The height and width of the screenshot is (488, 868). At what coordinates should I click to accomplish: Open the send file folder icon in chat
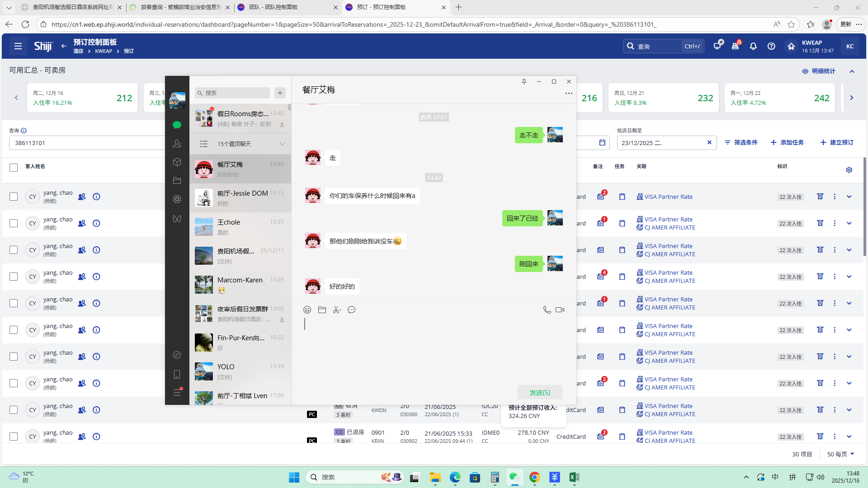pyautogui.click(x=322, y=310)
